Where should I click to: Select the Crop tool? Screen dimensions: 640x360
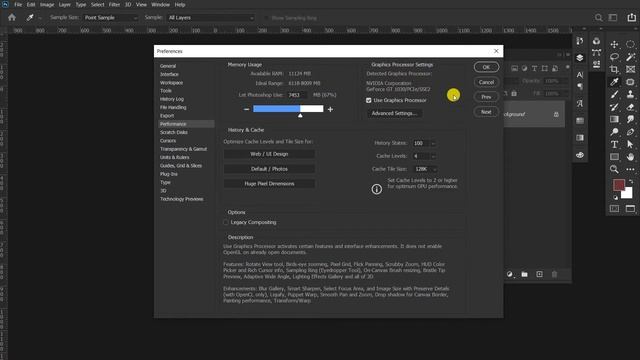[x=614, y=69]
